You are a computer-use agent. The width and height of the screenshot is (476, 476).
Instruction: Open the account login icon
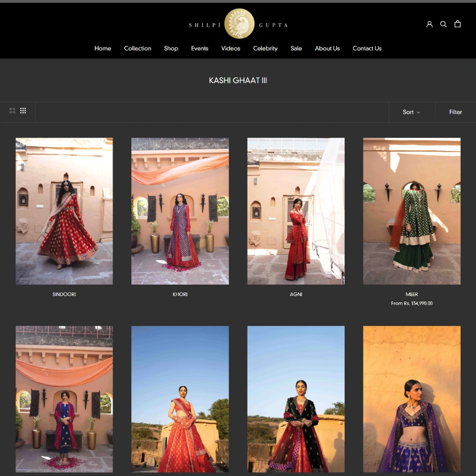(x=429, y=24)
